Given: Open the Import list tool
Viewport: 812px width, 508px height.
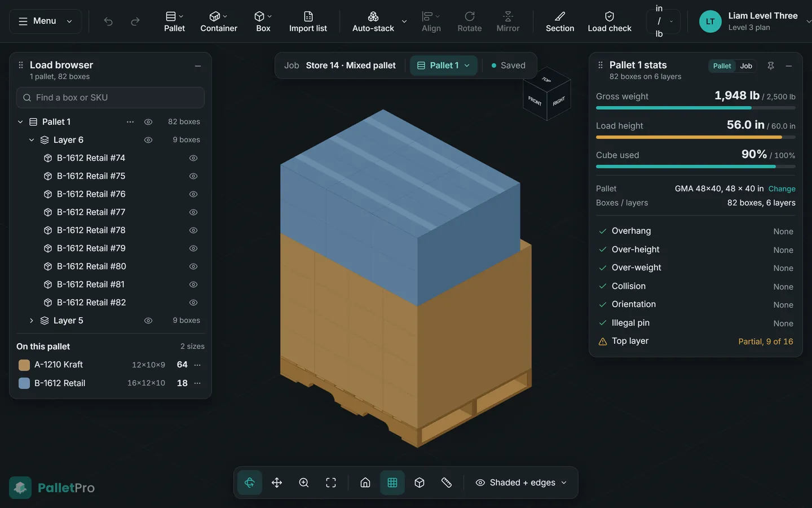Looking at the screenshot, I should click(308, 21).
